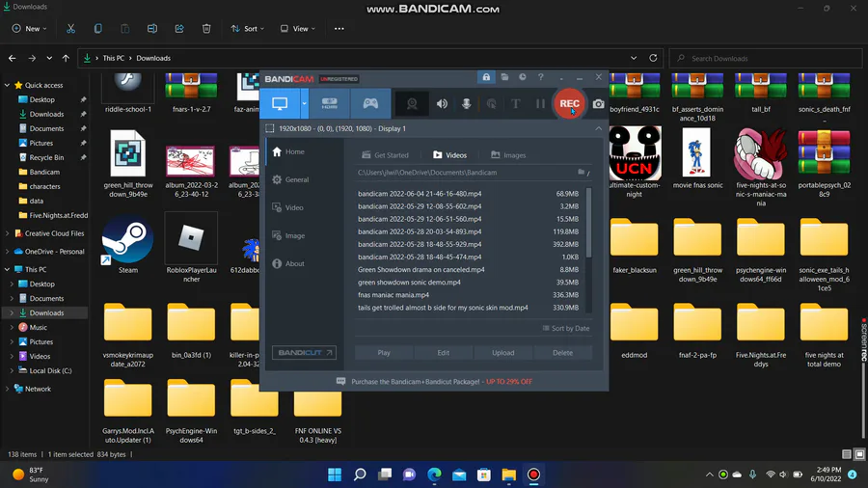Click the Search Downloads field
Image resolution: width=868 pixels, height=488 pixels.
click(x=766, y=58)
